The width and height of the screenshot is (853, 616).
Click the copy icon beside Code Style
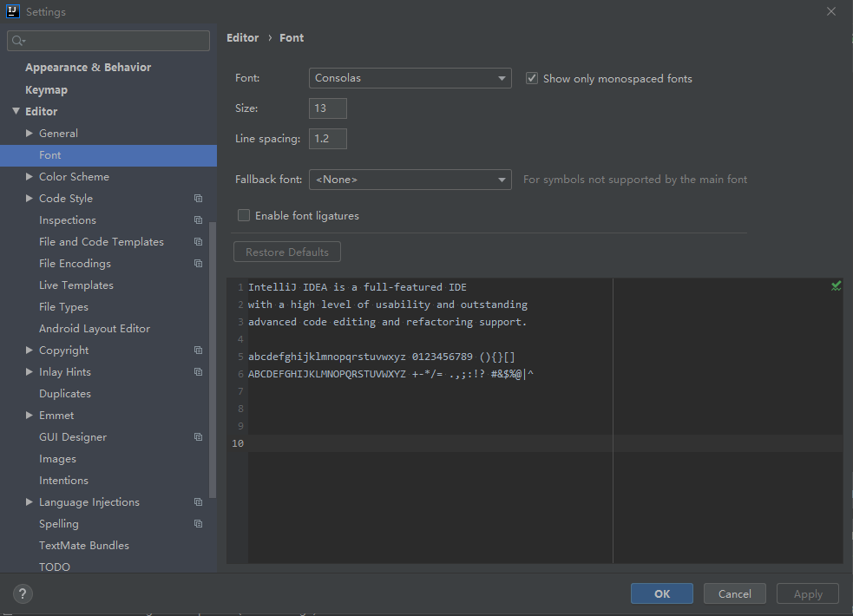tap(198, 199)
